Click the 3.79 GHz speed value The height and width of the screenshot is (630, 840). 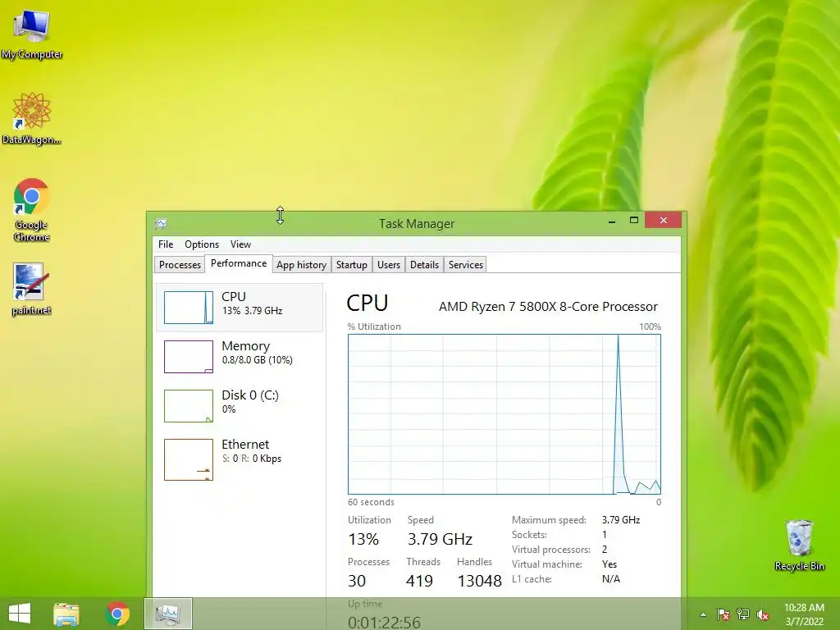click(440, 539)
